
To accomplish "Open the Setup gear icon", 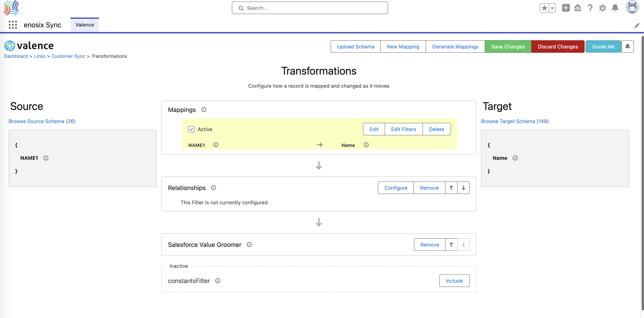I will click(x=602, y=8).
